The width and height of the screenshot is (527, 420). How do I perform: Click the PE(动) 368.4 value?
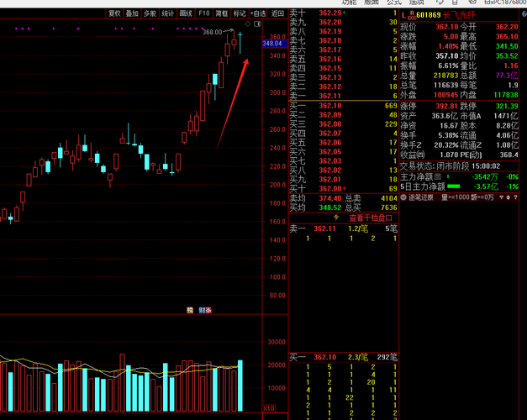tap(509, 155)
